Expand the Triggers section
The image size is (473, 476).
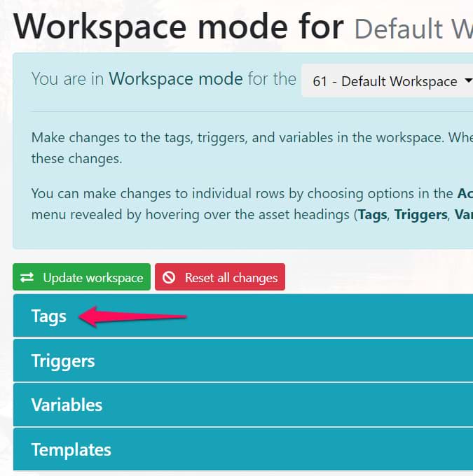coord(243,360)
